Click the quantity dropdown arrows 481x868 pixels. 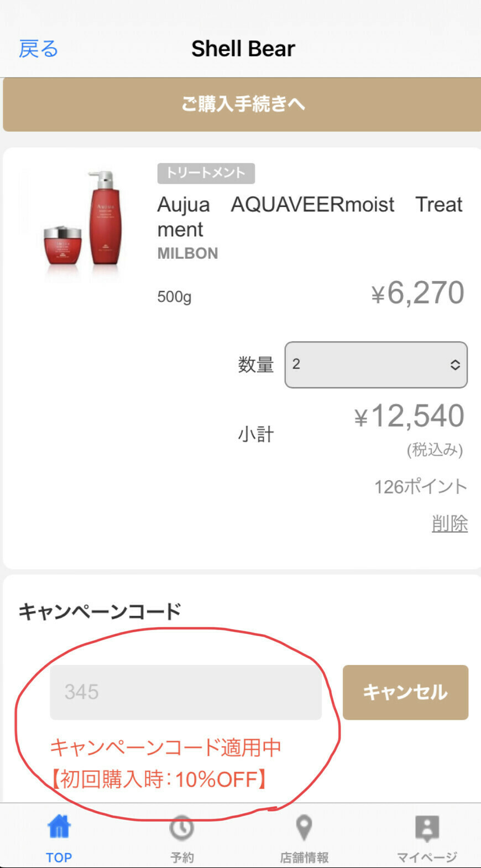tap(455, 365)
